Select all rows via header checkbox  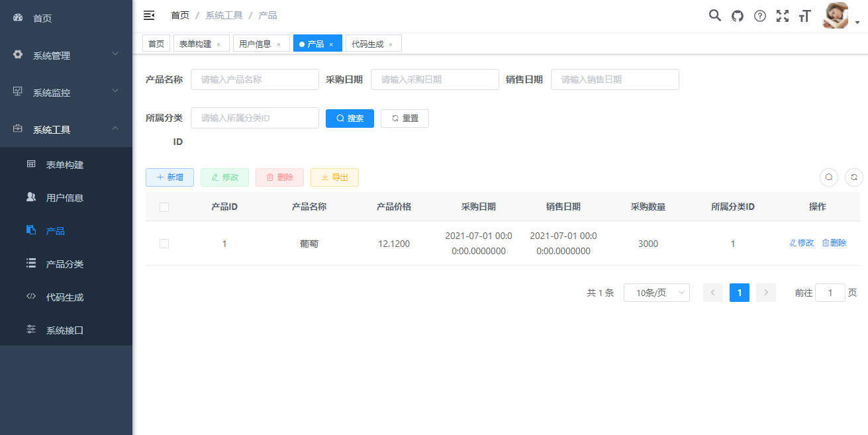point(164,207)
